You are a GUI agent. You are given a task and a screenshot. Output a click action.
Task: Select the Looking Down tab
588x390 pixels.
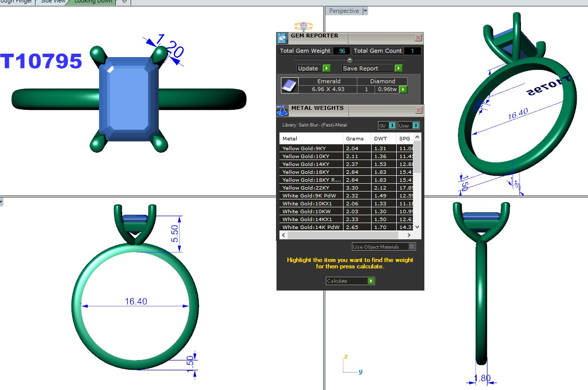[94, 2]
